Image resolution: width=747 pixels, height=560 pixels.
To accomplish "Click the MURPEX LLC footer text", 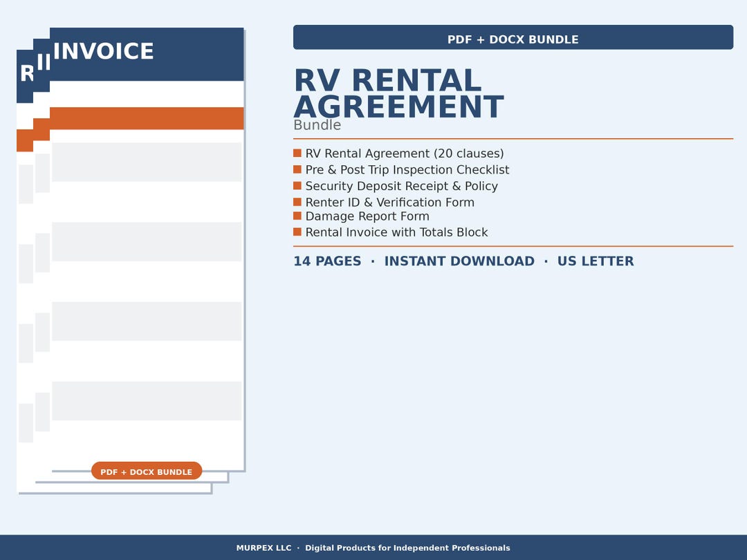I will 264,548.
